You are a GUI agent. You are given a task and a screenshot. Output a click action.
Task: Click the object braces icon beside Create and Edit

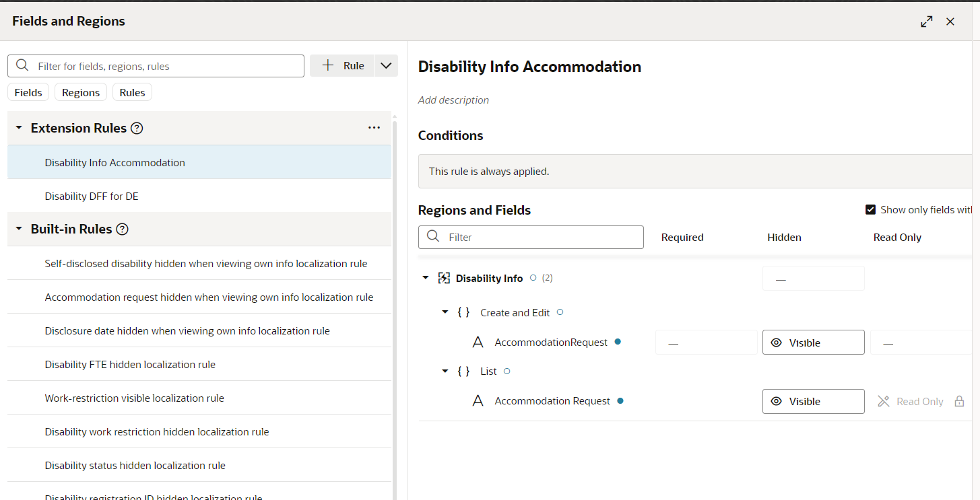tap(463, 312)
